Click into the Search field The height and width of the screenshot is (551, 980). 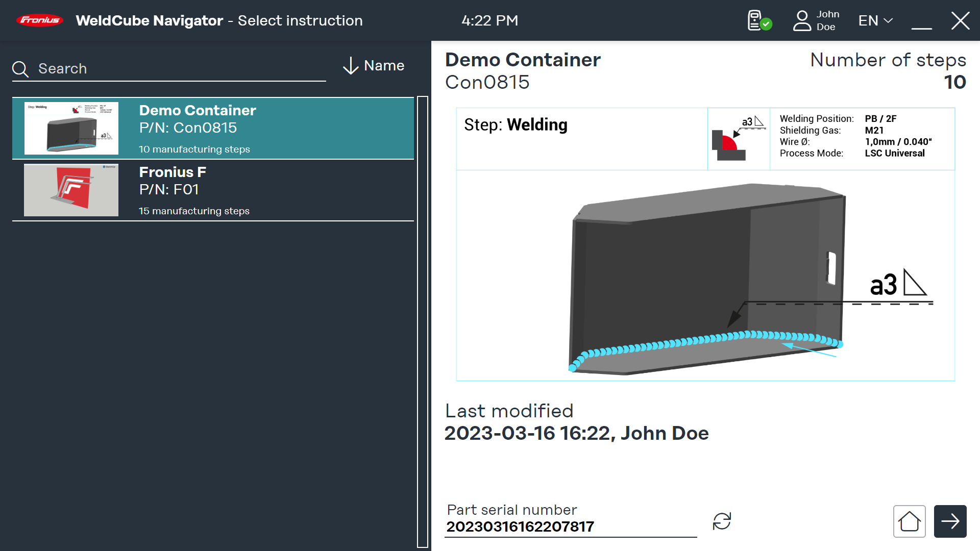pyautogui.click(x=179, y=69)
